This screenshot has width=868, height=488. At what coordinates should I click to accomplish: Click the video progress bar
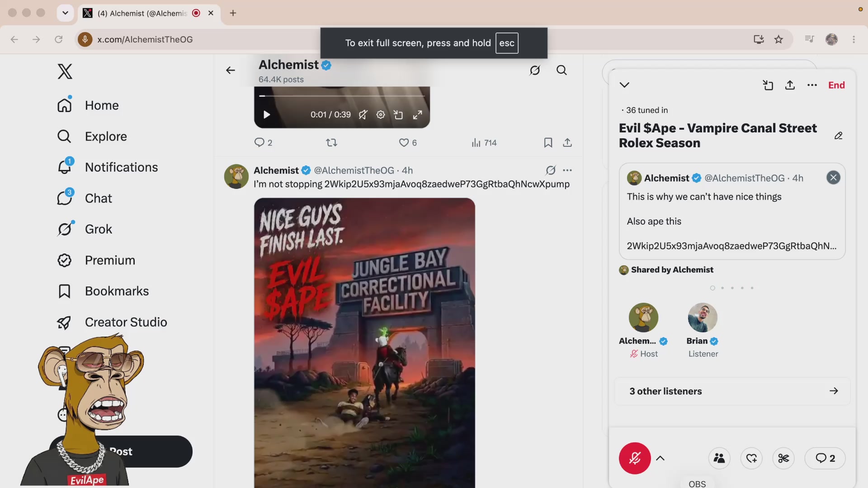[342, 96]
